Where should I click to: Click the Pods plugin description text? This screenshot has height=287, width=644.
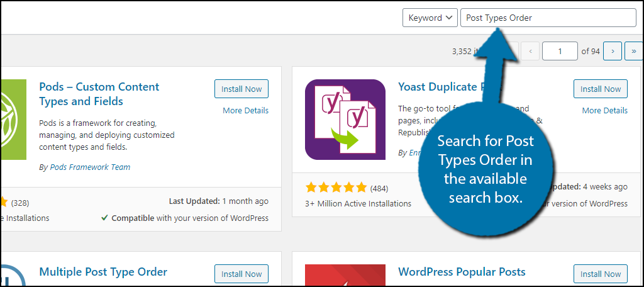[x=107, y=135]
